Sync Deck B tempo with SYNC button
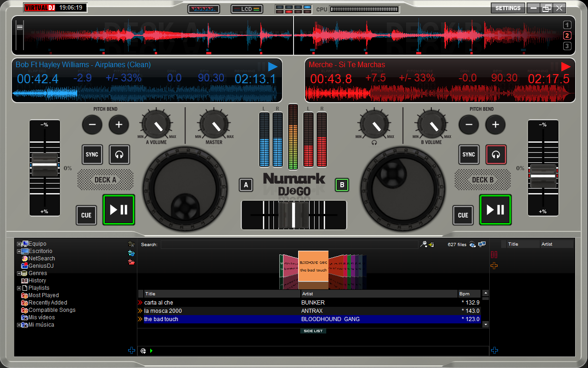 click(469, 155)
